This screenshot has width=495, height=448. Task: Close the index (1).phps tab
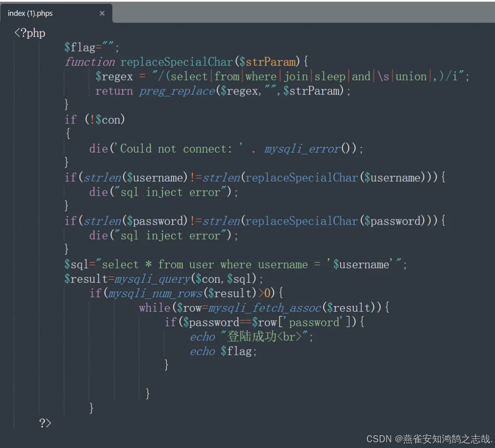point(102,13)
